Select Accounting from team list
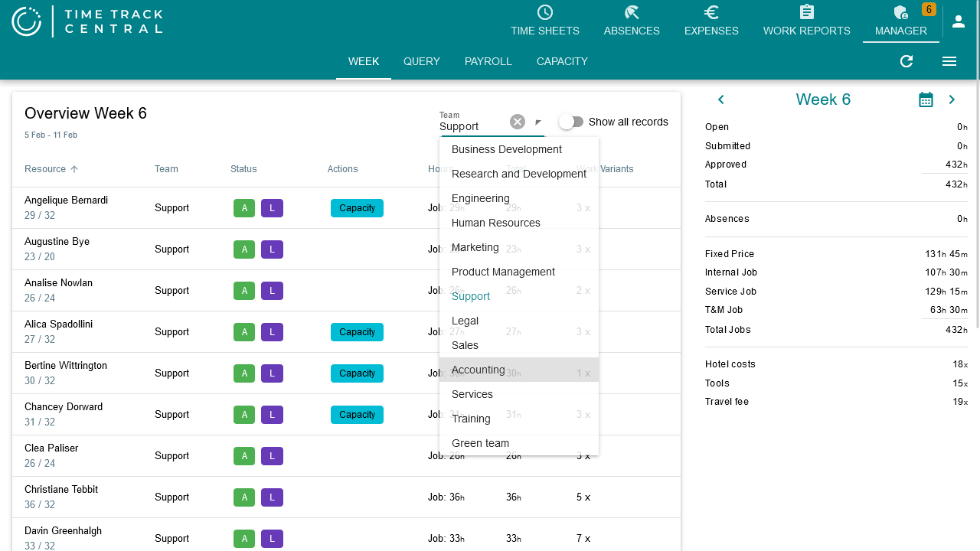The width and height of the screenshot is (980, 551). point(479,370)
